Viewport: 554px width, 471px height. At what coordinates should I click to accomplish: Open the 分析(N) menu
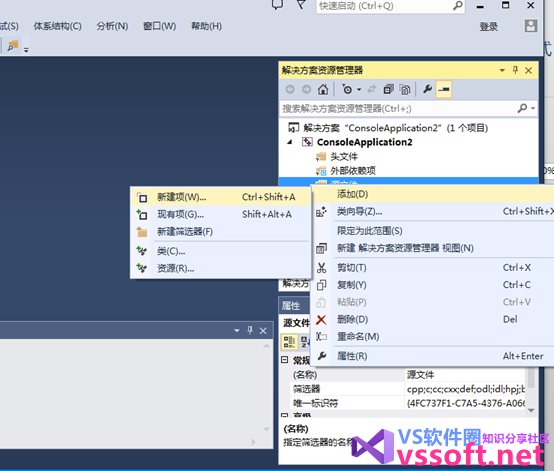[x=112, y=26]
